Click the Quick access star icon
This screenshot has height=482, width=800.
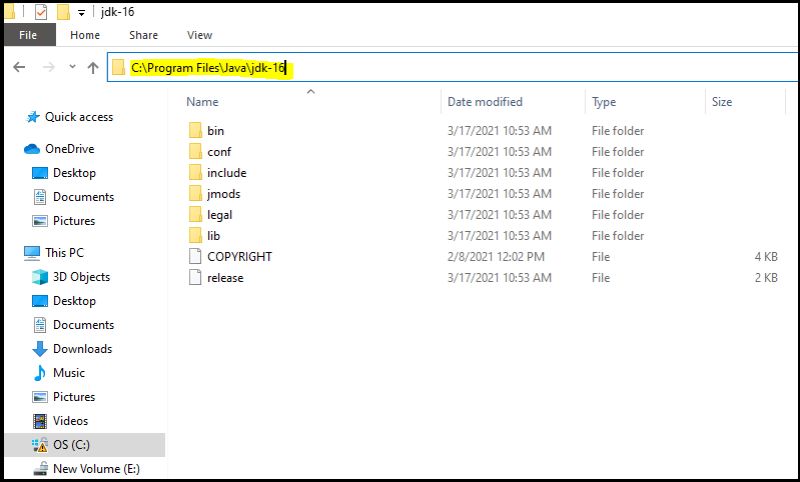tap(33, 117)
